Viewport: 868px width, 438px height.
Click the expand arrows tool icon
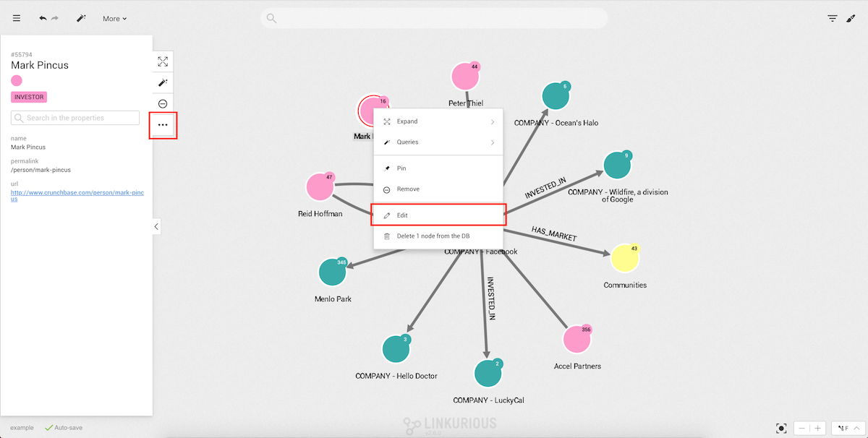tap(163, 62)
